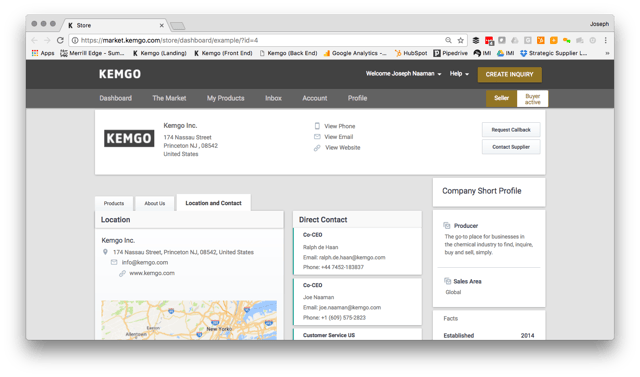The image size is (640, 377).
Task: Open the Kemgo (Back End) bookmark
Action: point(289,53)
